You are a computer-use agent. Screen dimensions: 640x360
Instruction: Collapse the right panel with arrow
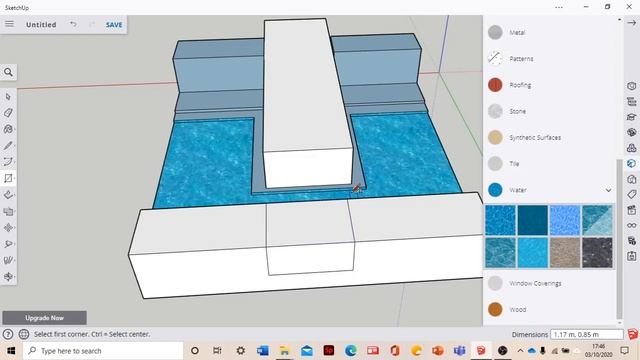(x=631, y=23)
